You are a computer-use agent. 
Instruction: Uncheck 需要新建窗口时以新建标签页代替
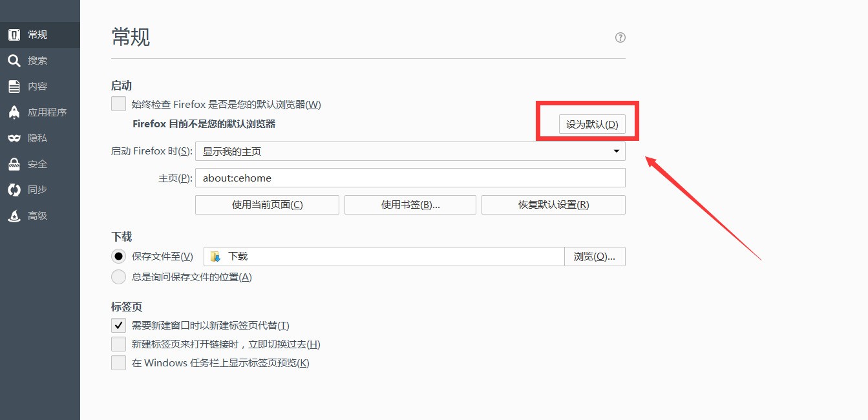click(118, 325)
